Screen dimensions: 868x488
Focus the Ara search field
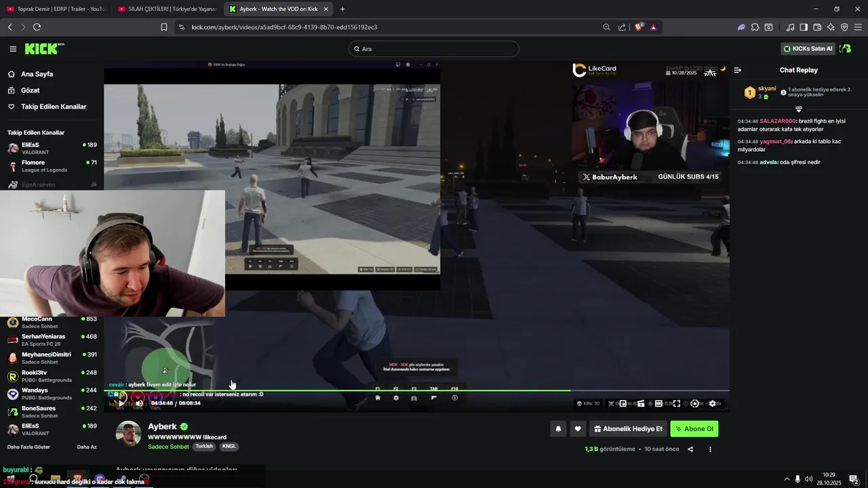434,49
